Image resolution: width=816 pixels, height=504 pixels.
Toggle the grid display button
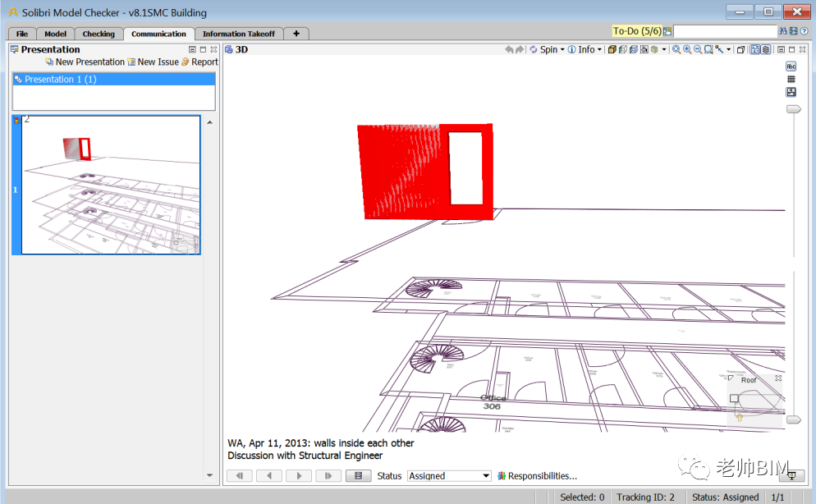(791, 79)
